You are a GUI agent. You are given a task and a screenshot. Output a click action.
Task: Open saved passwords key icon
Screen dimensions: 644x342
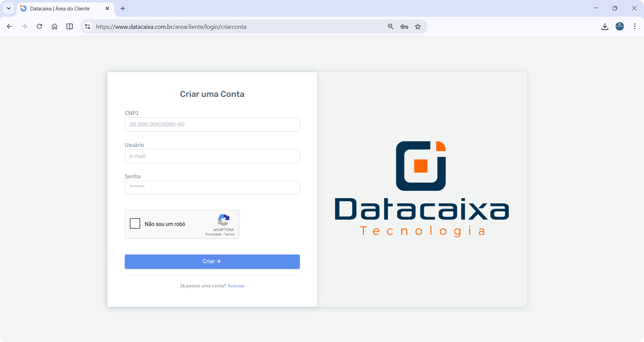(404, 26)
